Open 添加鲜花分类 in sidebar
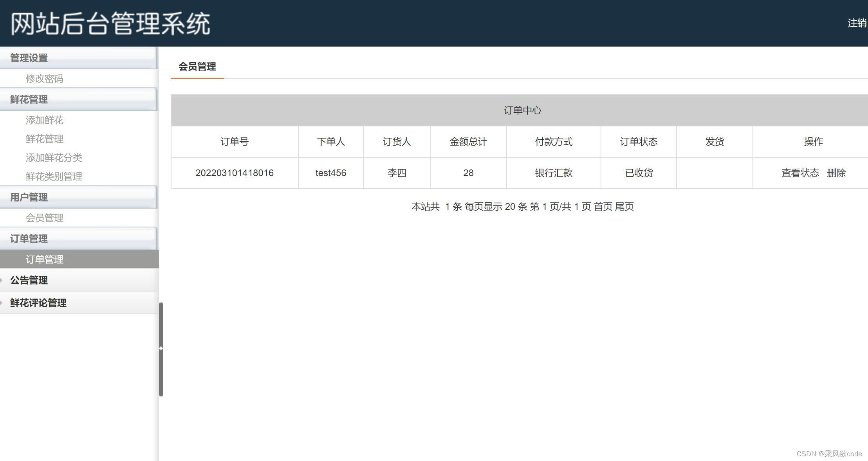The height and width of the screenshot is (461, 868). click(x=54, y=158)
